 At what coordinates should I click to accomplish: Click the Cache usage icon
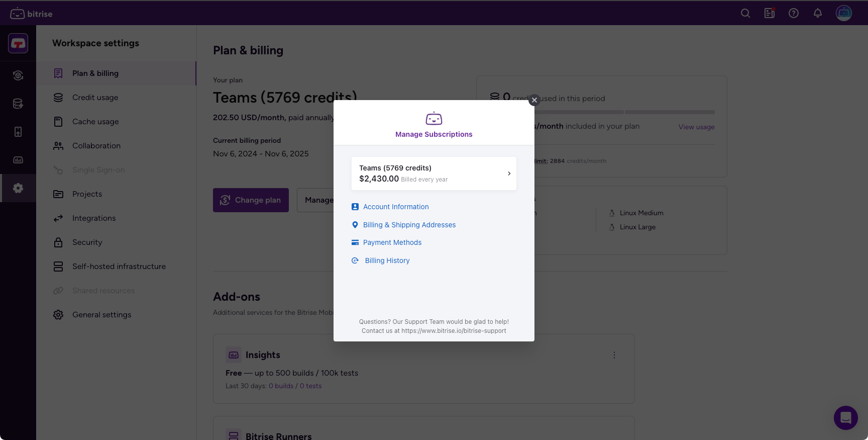coord(58,122)
